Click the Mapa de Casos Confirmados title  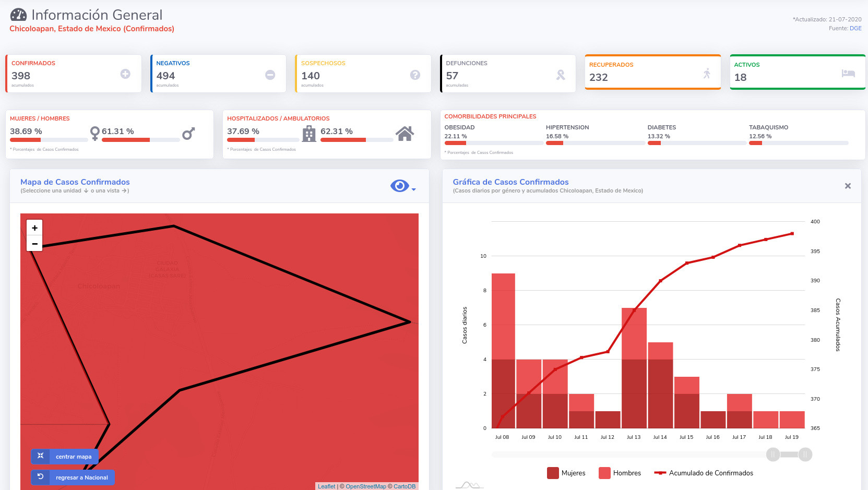coord(75,182)
